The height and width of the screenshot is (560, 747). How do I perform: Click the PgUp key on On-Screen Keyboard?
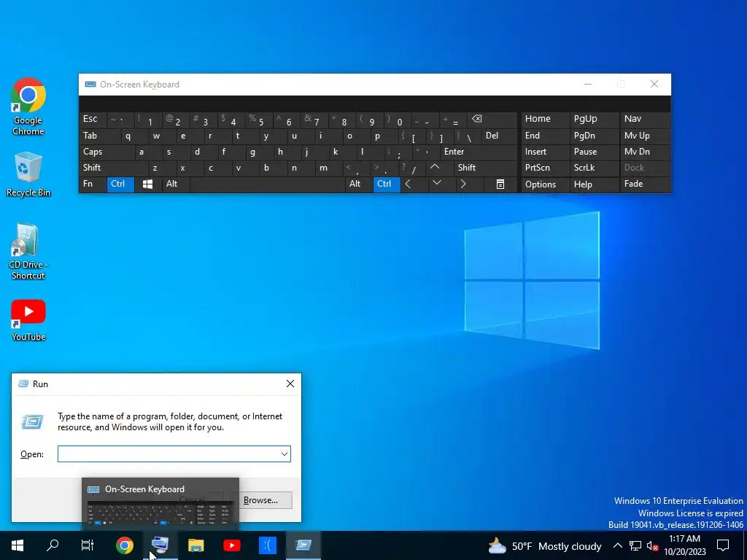pos(594,119)
